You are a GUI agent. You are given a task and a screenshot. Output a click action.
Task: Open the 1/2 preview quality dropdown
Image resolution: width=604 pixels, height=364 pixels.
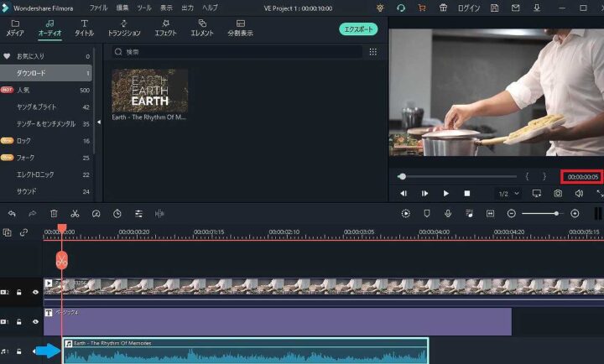coord(508,194)
